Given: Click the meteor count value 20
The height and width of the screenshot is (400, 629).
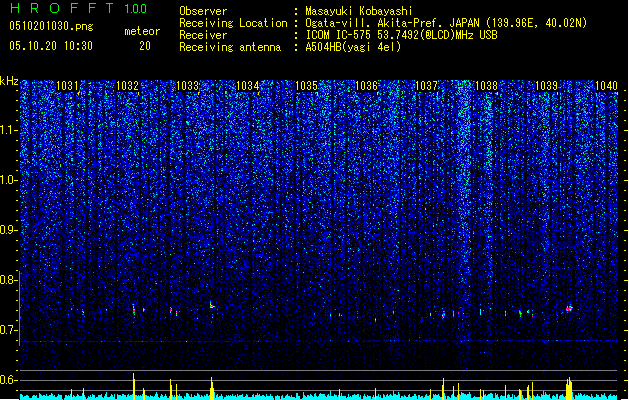Looking at the screenshot, I should pyautogui.click(x=145, y=46).
